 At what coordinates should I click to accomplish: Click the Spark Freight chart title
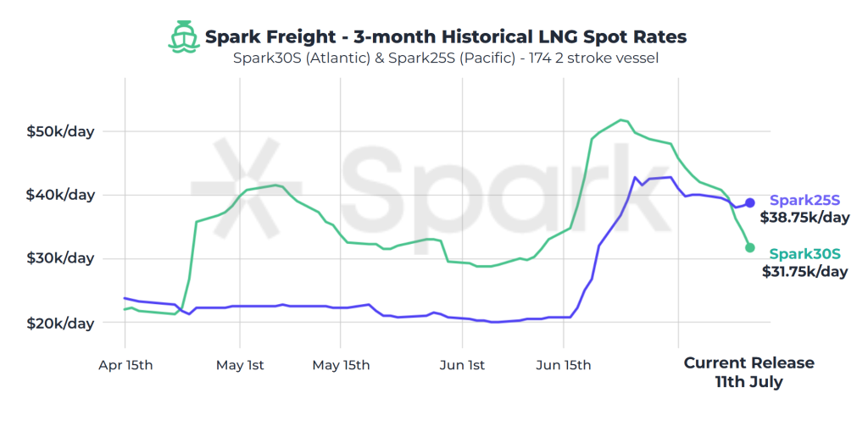tap(446, 37)
